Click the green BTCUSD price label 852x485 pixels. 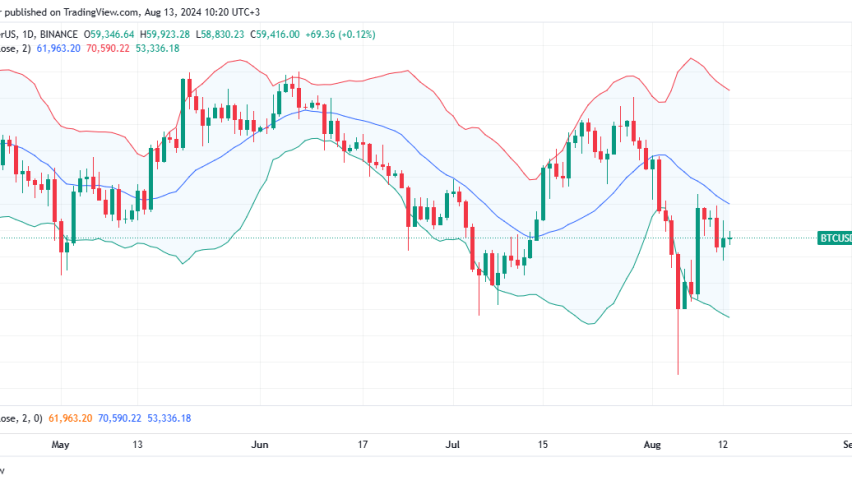[834, 238]
